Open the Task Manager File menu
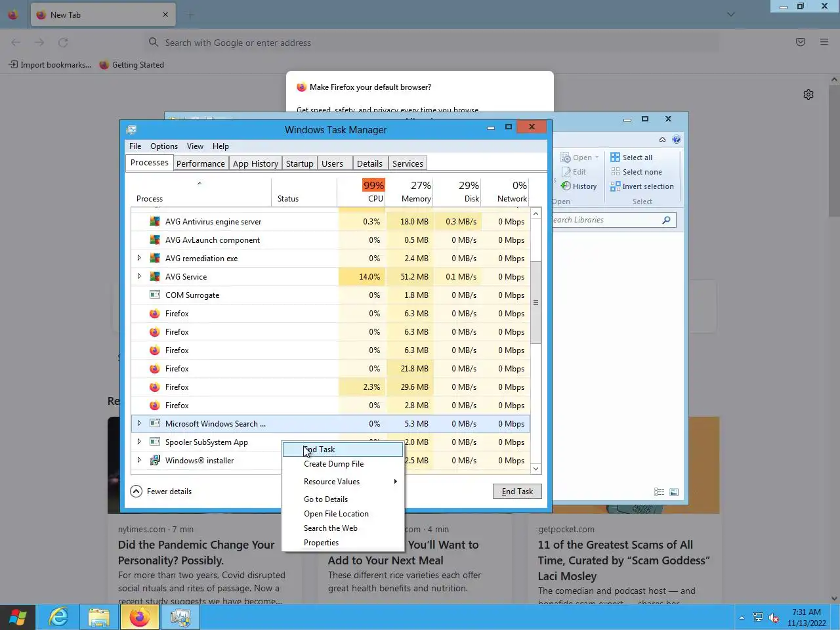Image resolution: width=840 pixels, height=630 pixels. 135,146
